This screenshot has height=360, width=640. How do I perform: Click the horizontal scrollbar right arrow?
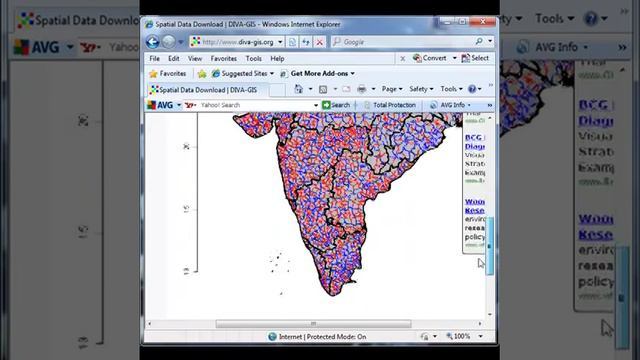coord(480,324)
